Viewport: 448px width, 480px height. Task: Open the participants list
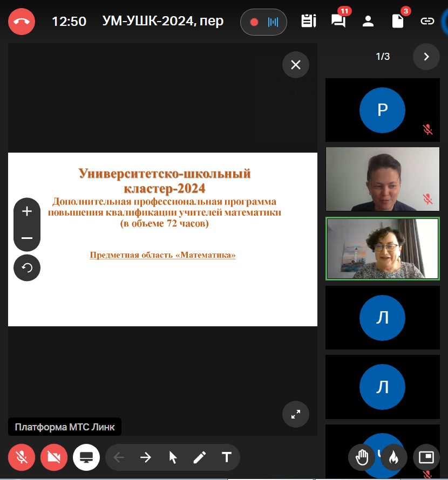click(368, 22)
